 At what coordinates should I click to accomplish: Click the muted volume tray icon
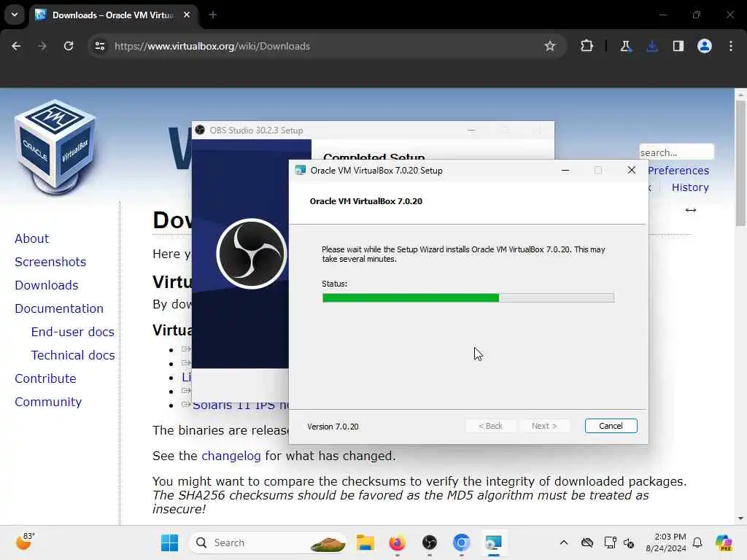629,542
